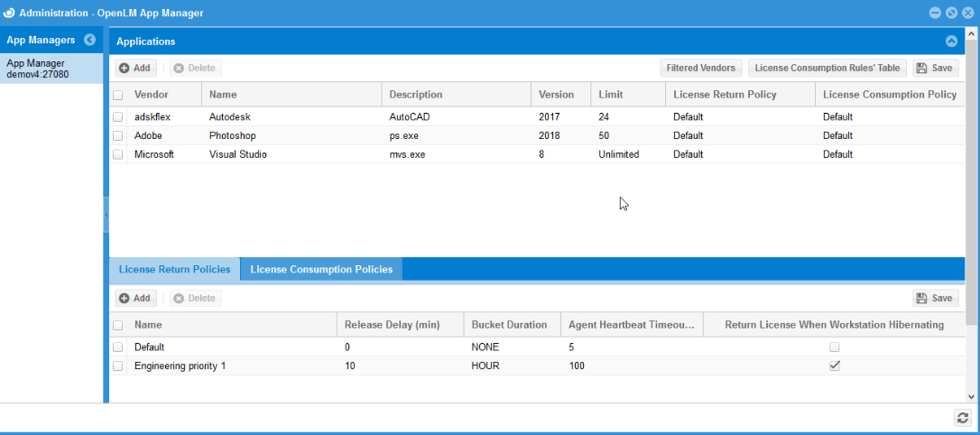Open License Consumption Rules' Table
This screenshot has width=980, height=435.
827,68
